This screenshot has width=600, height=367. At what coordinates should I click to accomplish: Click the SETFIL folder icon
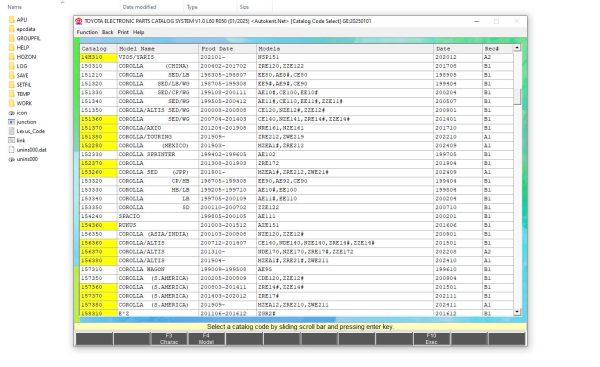(x=11, y=85)
